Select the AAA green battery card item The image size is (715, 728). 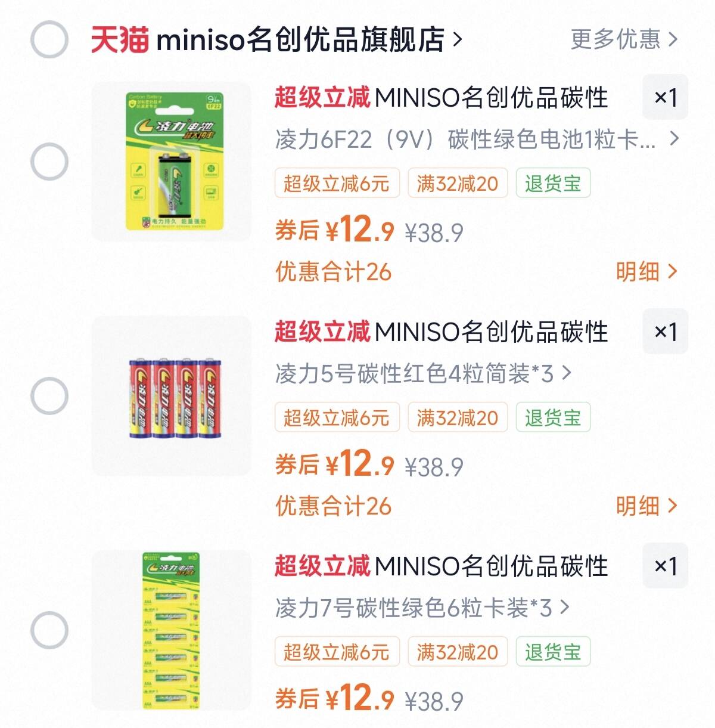click(49, 630)
